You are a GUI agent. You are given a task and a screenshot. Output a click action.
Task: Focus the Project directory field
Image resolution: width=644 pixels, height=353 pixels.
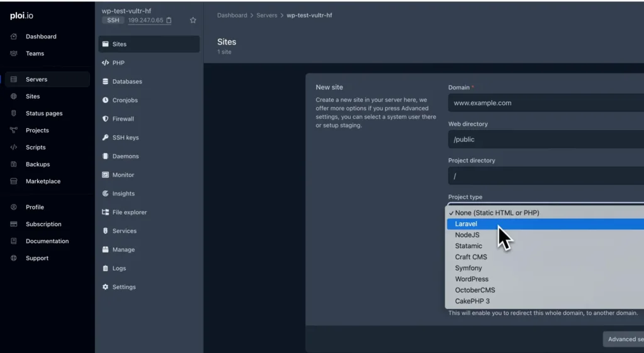coord(547,176)
